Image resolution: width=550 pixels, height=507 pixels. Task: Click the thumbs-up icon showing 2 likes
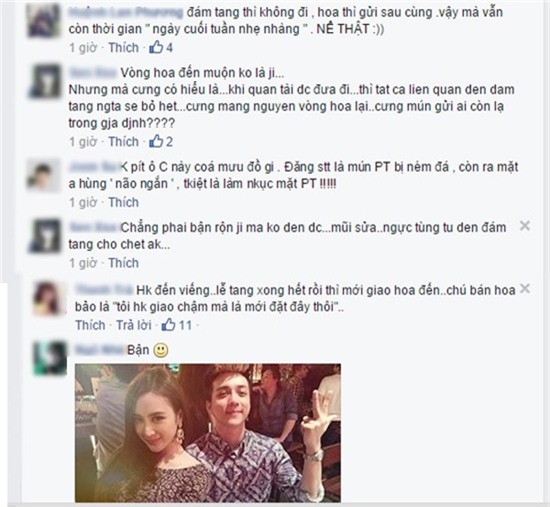[156, 141]
